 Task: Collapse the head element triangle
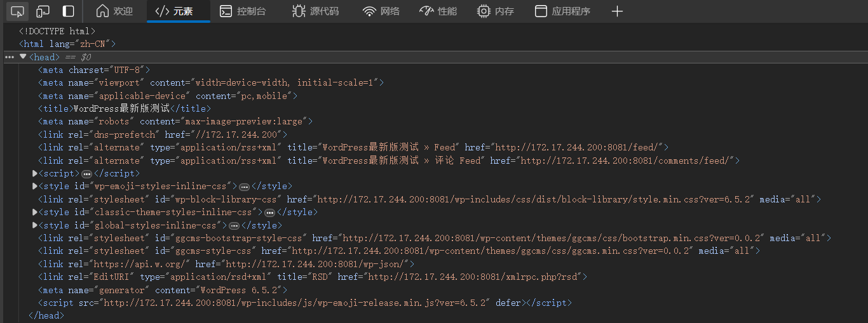23,57
